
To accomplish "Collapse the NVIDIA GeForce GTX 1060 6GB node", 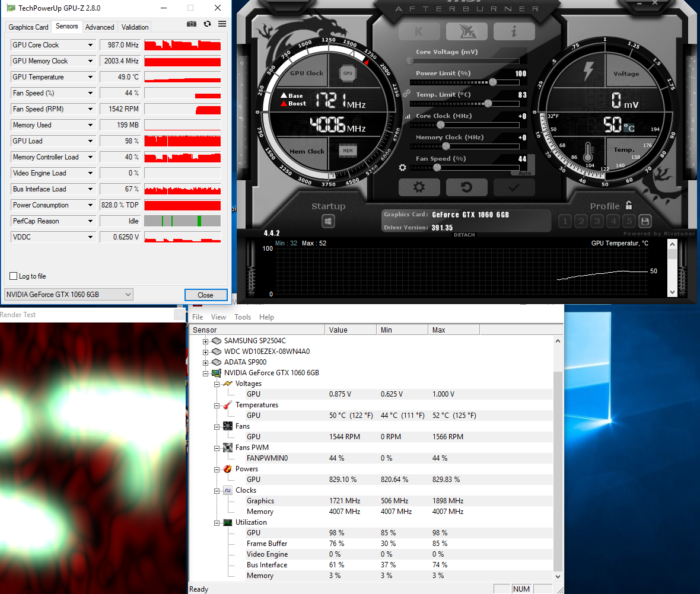I will coord(205,373).
